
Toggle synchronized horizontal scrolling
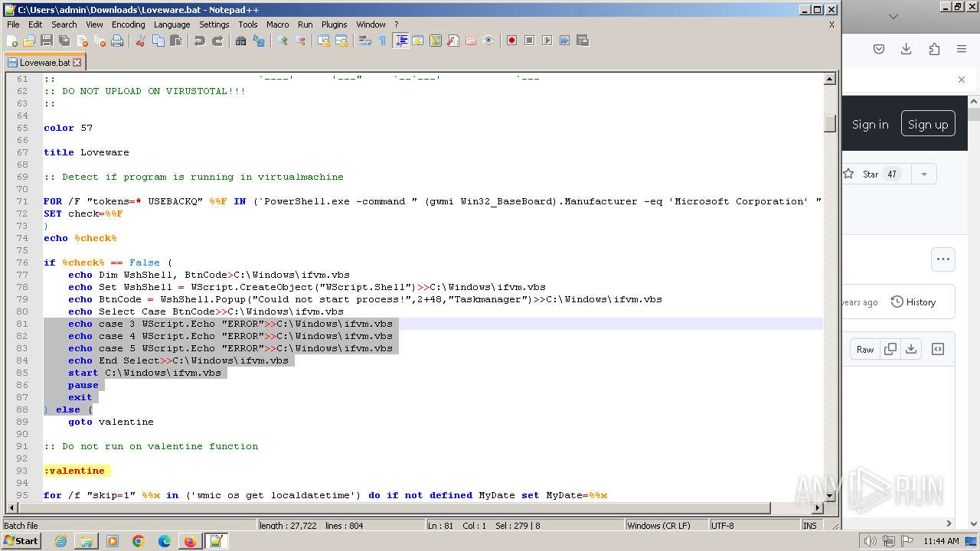point(341,41)
